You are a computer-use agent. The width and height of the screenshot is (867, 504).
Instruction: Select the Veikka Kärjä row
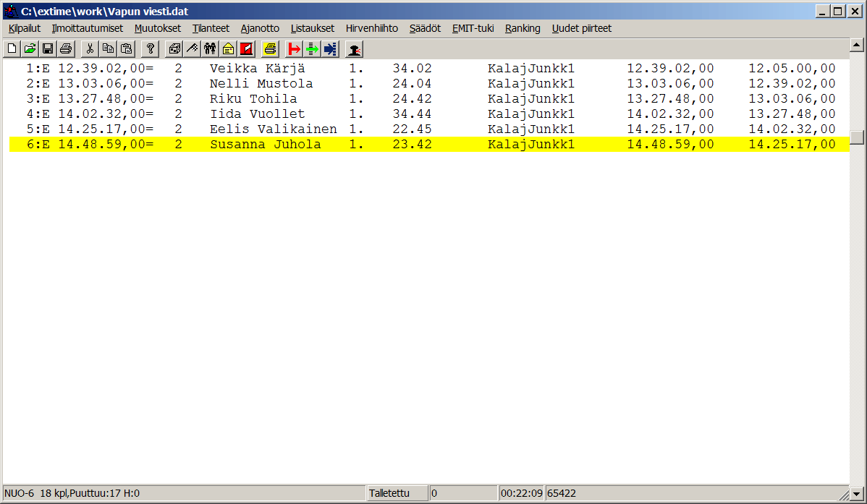point(257,69)
